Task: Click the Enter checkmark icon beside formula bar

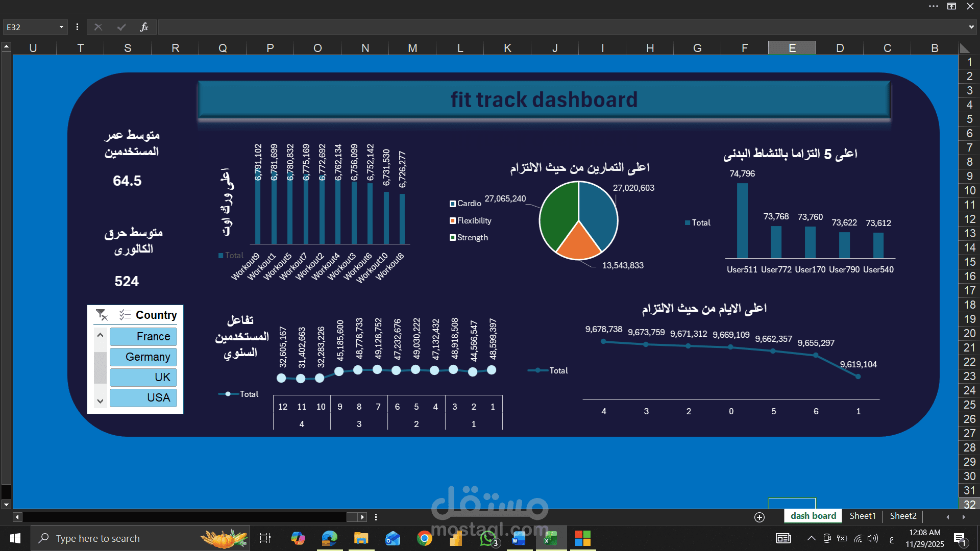Action: [x=121, y=27]
